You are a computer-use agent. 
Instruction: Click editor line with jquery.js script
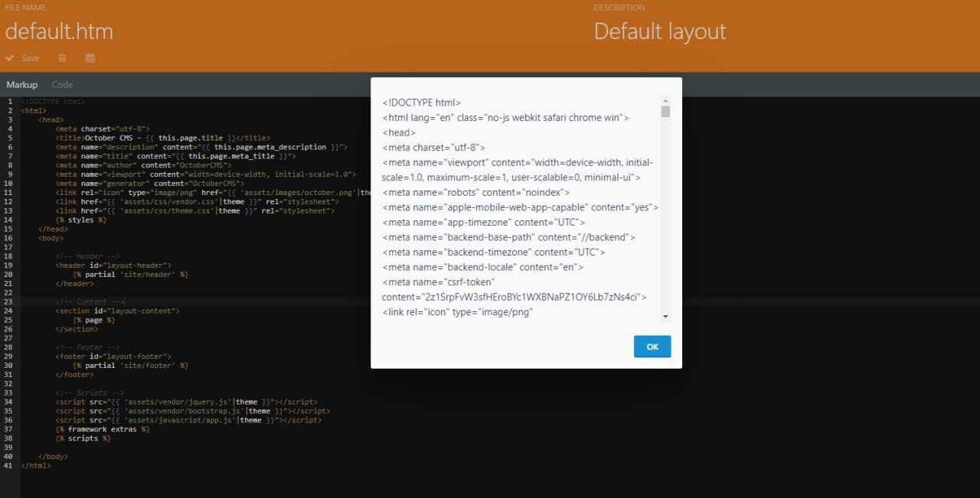[186, 402]
